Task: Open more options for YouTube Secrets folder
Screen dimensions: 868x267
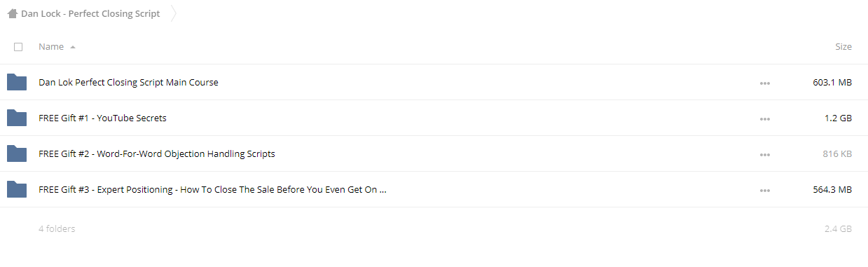Action: [764, 118]
